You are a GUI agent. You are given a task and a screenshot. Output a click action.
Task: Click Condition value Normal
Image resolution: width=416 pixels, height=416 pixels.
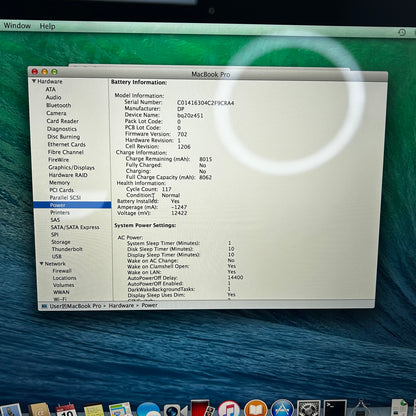pos(171,195)
